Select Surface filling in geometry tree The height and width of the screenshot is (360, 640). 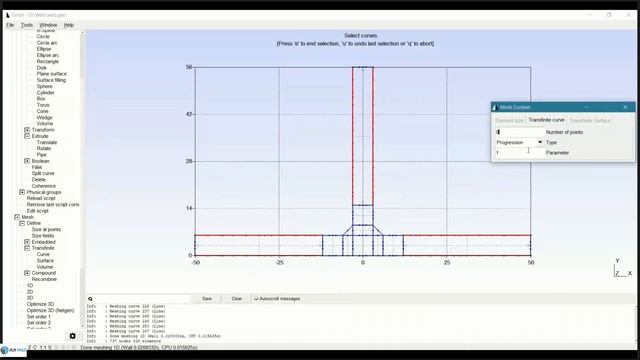[51, 80]
